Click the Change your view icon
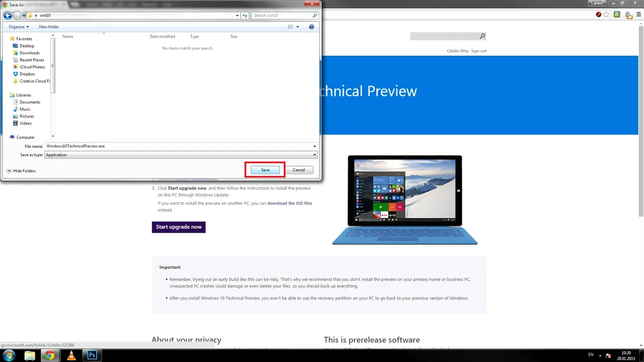Image resolution: width=644 pixels, height=362 pixels. click(290, 27)
